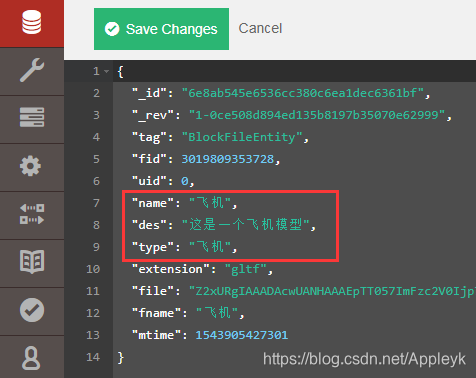Open Documentation via the book icon
Viewport: 476px width, 378px height.
click(32, 262)
